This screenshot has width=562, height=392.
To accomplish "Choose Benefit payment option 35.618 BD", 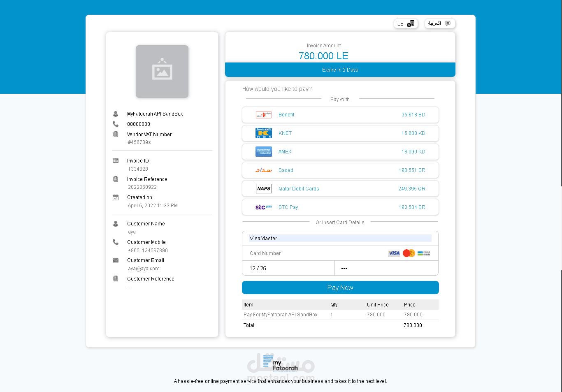I will point(340,115).
